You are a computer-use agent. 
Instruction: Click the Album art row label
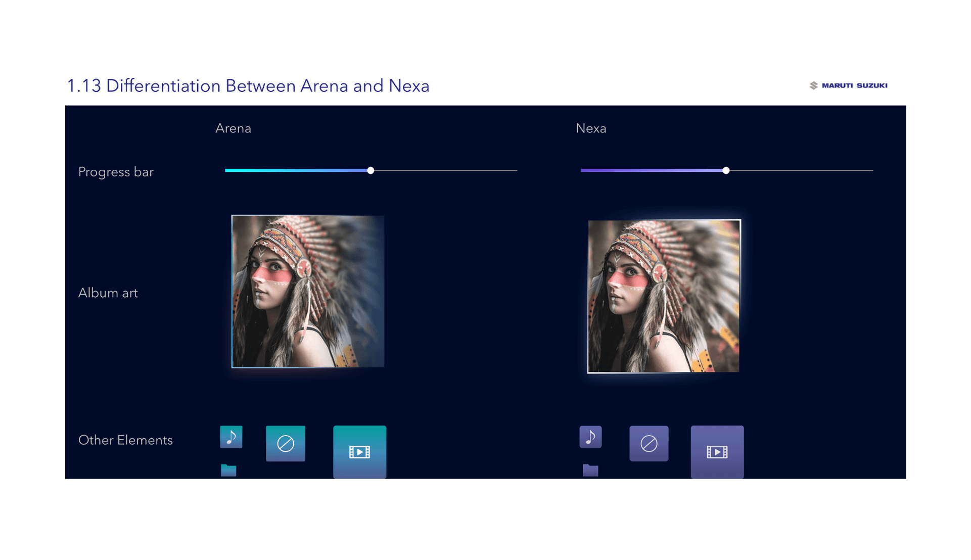[x=108, y=293]
